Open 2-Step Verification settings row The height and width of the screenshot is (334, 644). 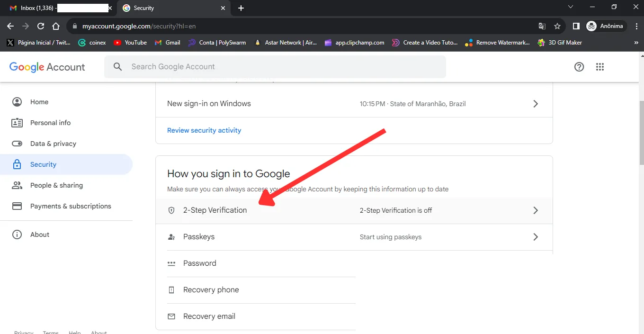pyautogui.click(x=354, y=210)
